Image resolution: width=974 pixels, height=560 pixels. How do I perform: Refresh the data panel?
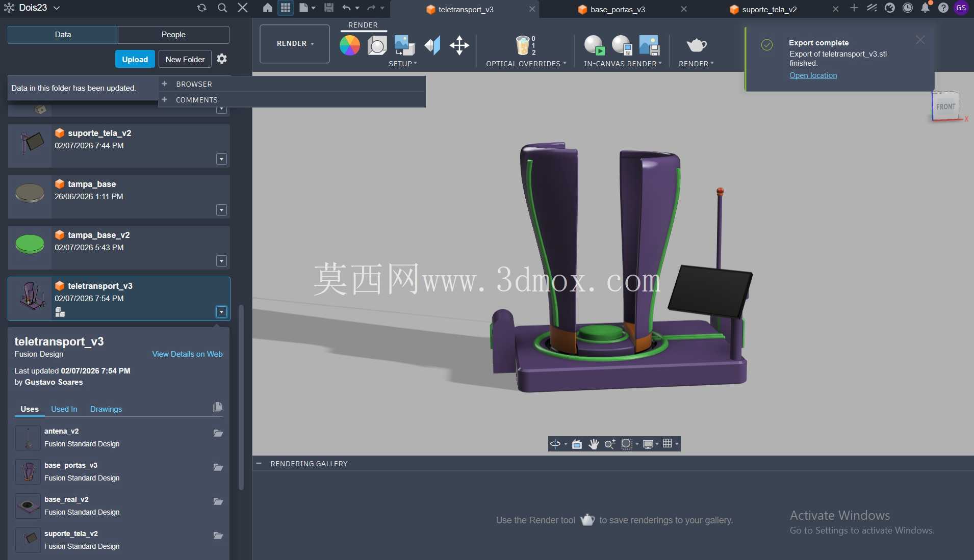coord(201,8)
